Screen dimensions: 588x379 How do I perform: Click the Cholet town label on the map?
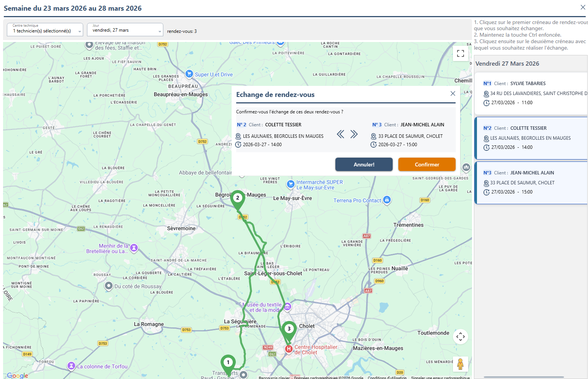pos(307,326)
